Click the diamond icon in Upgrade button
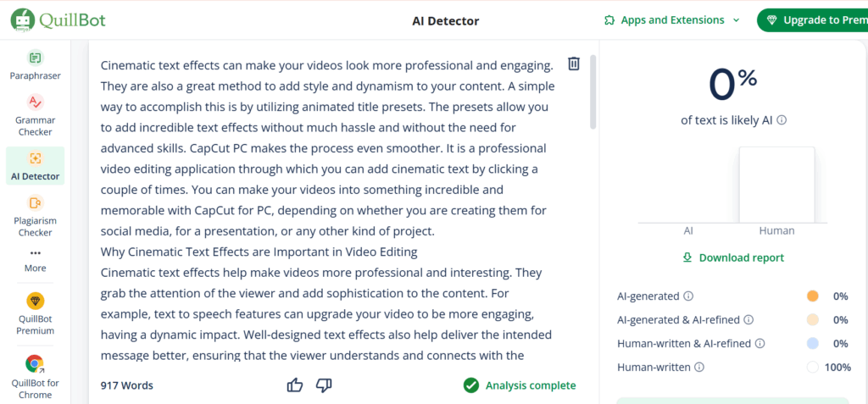Screen dimensions: 868x404 click(x=772, y=20)
